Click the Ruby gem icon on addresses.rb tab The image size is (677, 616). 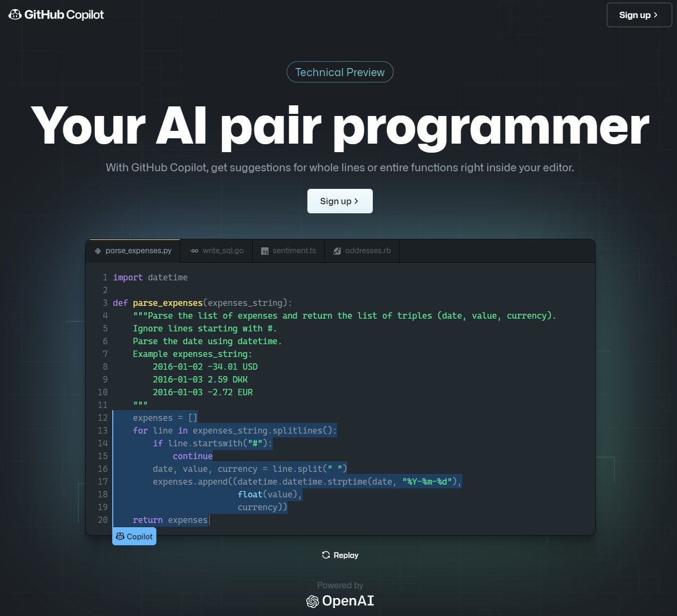click(337, 251)
